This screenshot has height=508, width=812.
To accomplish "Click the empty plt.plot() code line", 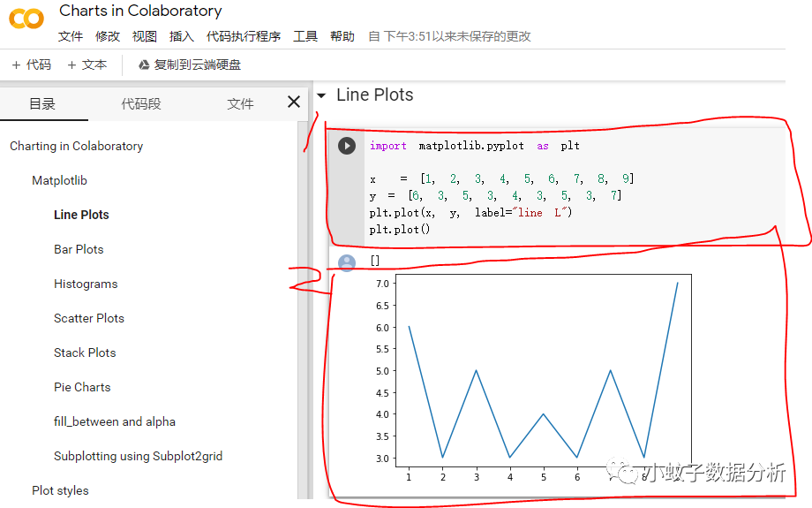I will tap(400, 229).
